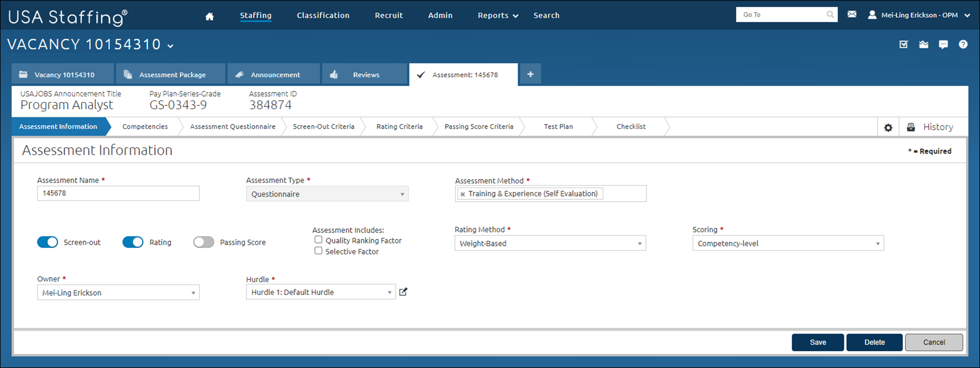Switch to Competencies step
Image resolution: width=980 pixels, height=368 pixels.
pos(145,127)
